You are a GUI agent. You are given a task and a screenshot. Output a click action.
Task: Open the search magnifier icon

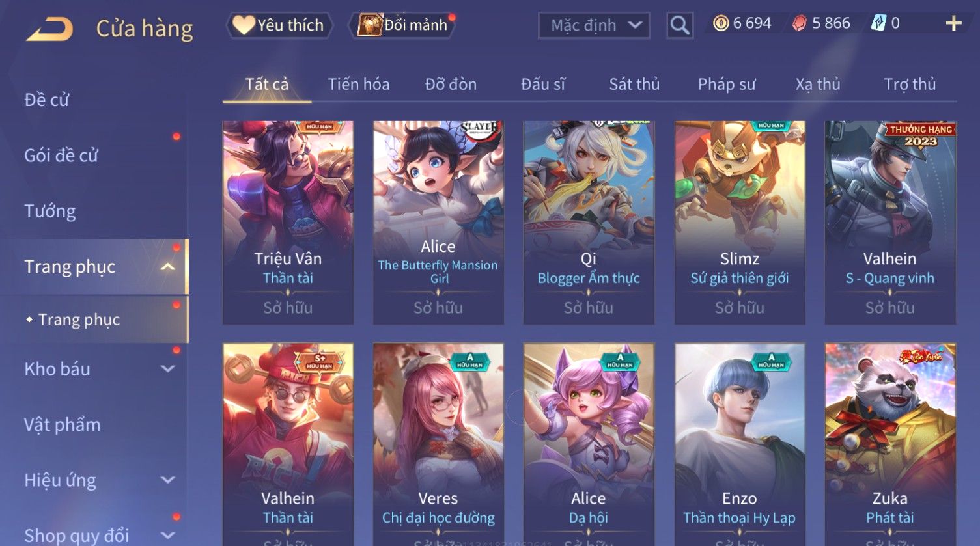(680, 25)
